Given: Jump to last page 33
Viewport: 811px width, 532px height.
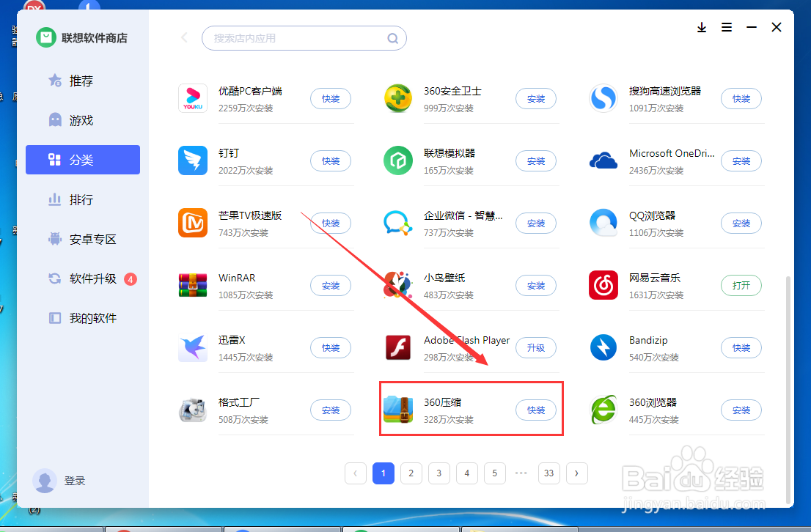Looking at the screenshot, I should click(548, 473).
